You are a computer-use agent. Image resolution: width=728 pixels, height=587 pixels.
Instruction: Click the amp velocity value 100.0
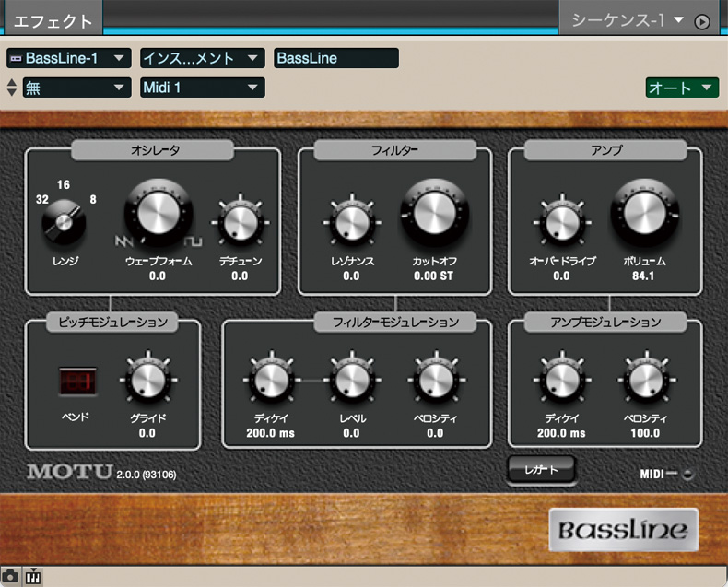coord(645,433)
